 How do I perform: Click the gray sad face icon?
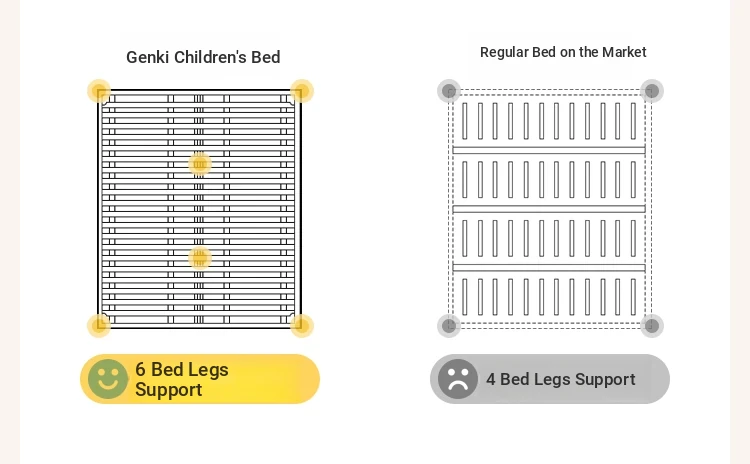pos(458,379)
